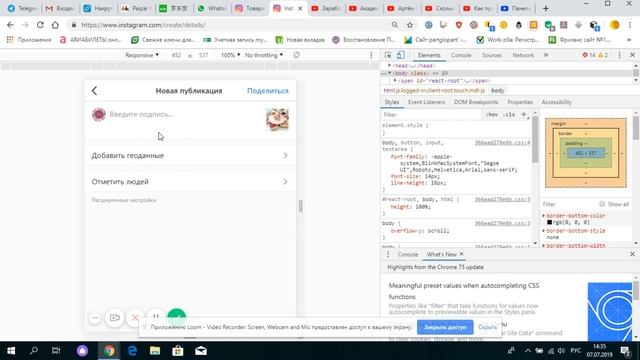Close the DevTools panel
This screenshot has width=640, height=360.
coord(632,55)
